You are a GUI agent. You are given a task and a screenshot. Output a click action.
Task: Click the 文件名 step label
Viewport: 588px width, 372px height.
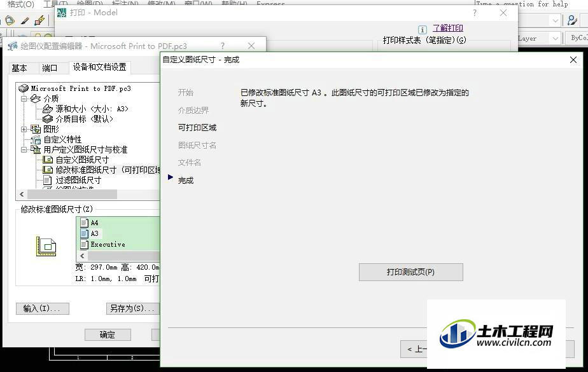pos(190,163)
